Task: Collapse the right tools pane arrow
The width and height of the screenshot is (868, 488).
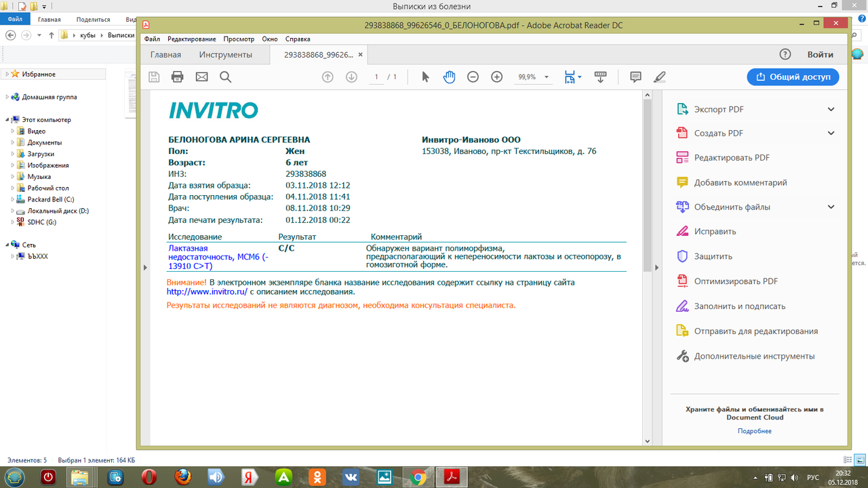Action: [656, 268]
